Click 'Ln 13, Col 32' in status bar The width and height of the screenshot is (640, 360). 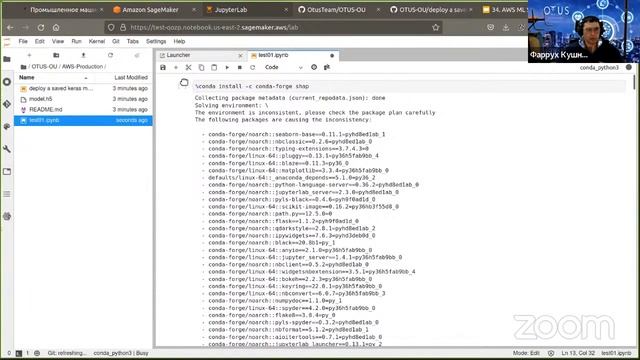578,353
